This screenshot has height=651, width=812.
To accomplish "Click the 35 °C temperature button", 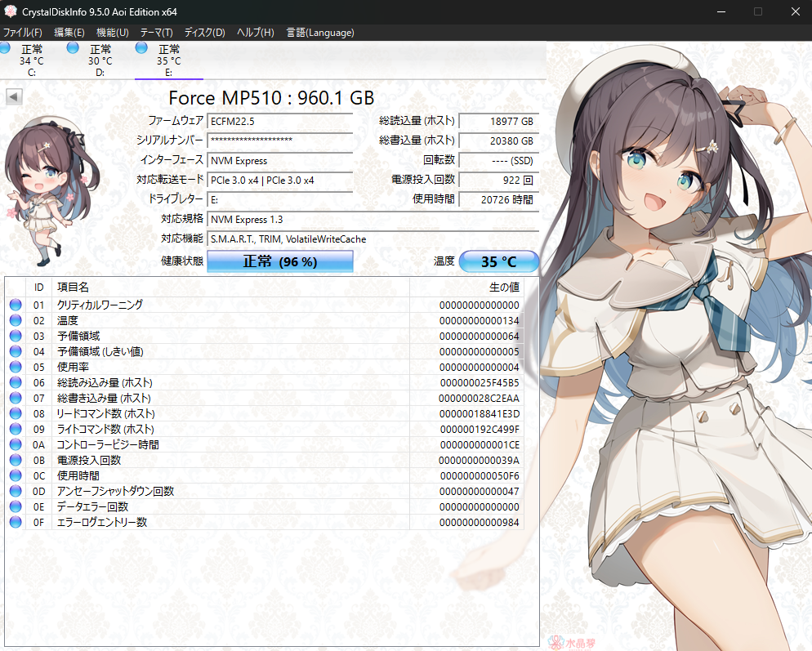I will (499, 261).
